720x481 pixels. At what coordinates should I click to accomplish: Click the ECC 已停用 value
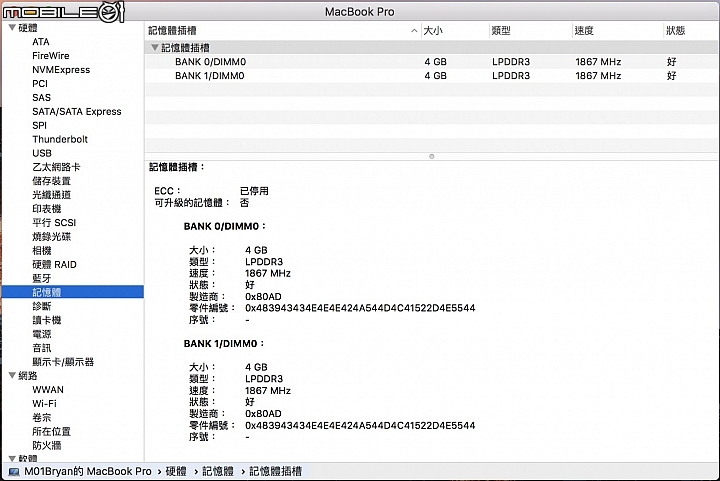[x=254, y=191]
